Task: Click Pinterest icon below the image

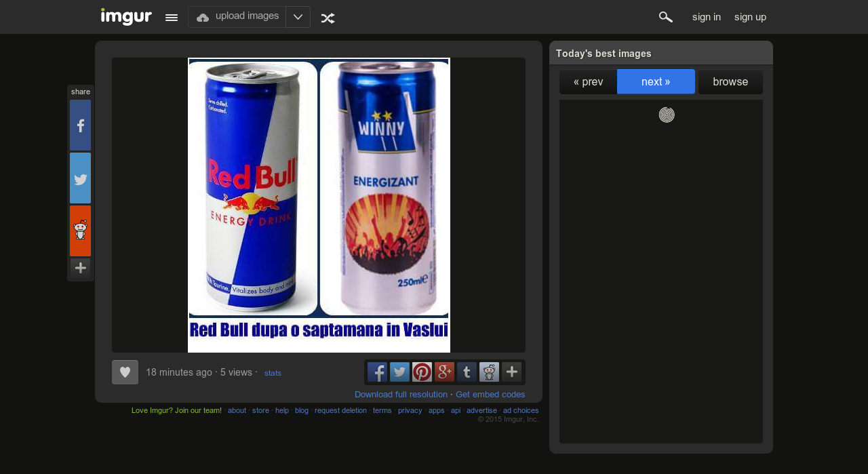Action: coord(422,372)
